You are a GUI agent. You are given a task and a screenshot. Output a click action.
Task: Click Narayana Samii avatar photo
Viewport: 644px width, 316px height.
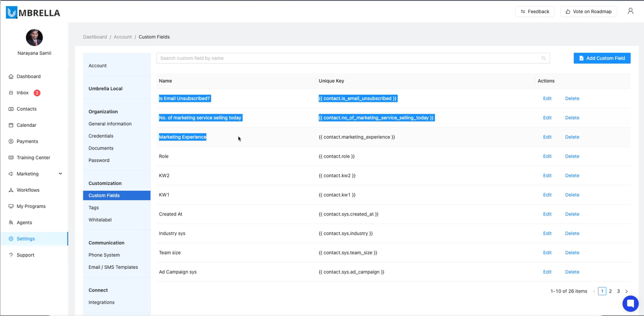pyautogui.click(x=35, y=38)
